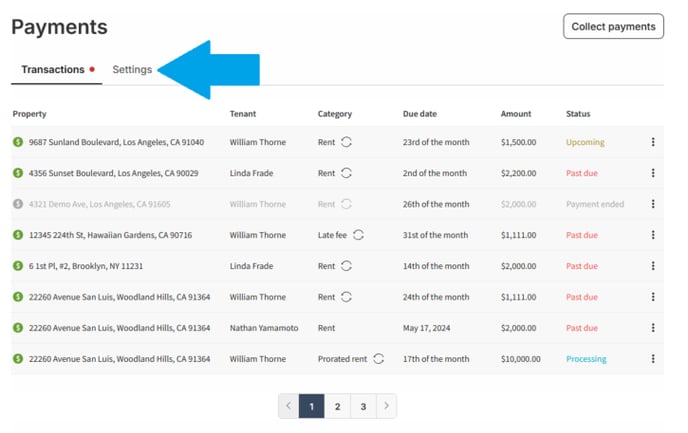688x433 pixels.
Task: Click dollar icon for 12345 224th St
Action: (x=18, y=235)
